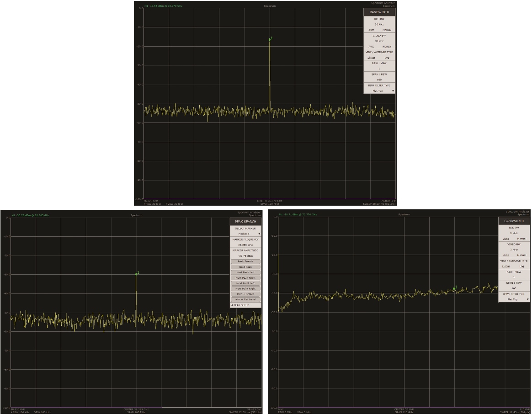The height and width of the screenshot is (415, 532).
Task: Edit the Marker Frequency 38.385 GHz field
Action: 246,245
